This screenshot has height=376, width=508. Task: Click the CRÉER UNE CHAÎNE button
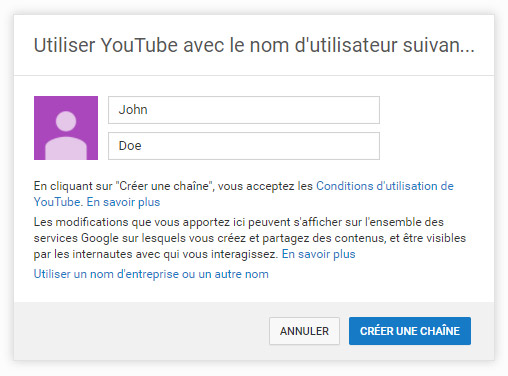(x=410, y=331)
